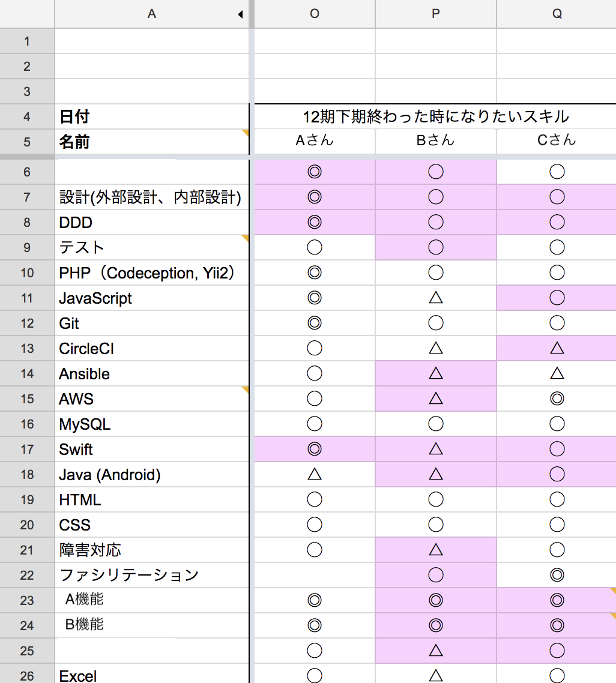The image size is (616, 683).
Task: Click Cさん's double circle for AWS
Action: tap(557, 399)
